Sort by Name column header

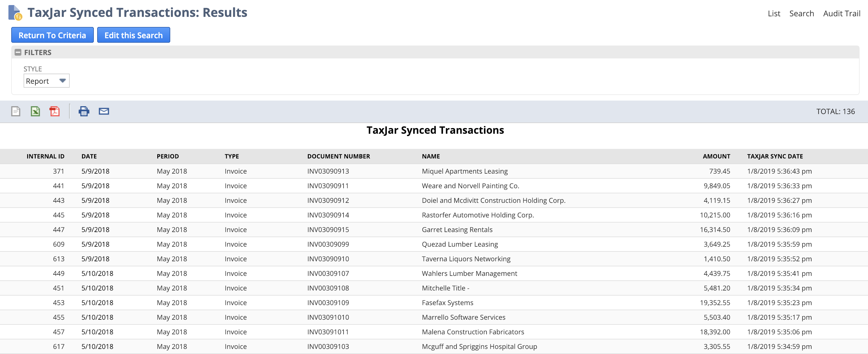coord(431,156)
